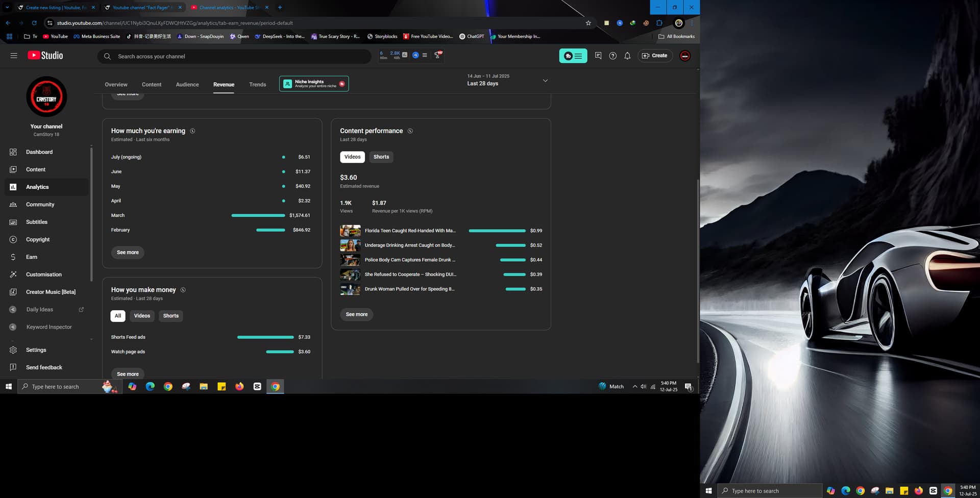The image size is (980, 498).
Task: Click See more under How you make money
Action: [128, 374]
